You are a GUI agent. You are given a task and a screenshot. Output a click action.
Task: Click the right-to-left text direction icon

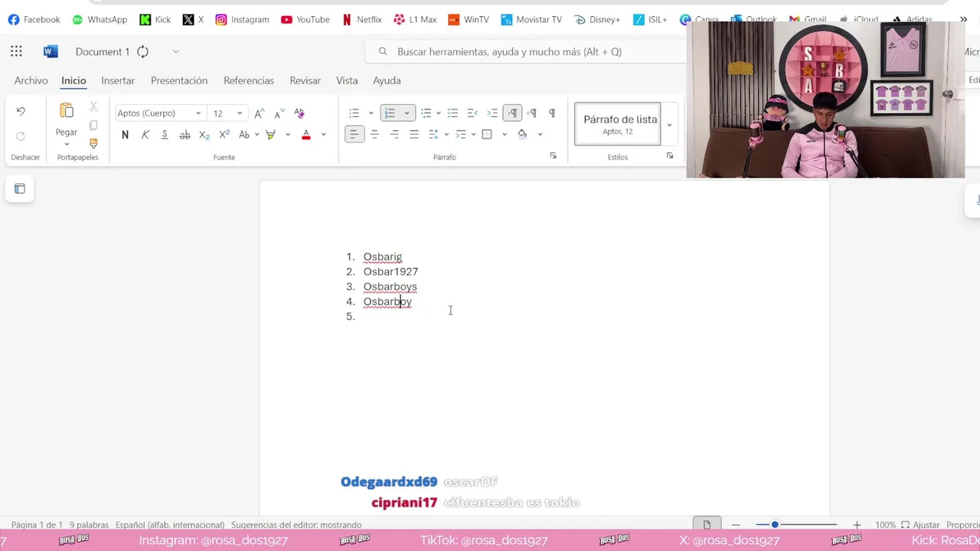(532, 113)
